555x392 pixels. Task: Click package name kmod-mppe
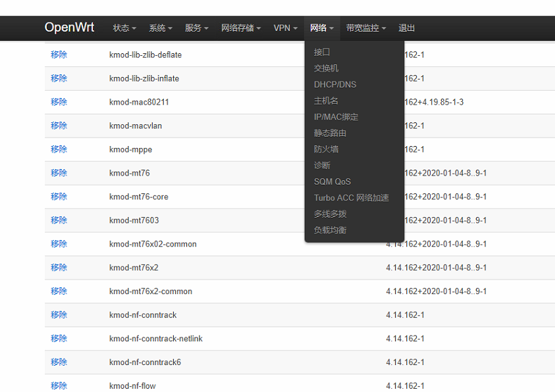point(130,149)
